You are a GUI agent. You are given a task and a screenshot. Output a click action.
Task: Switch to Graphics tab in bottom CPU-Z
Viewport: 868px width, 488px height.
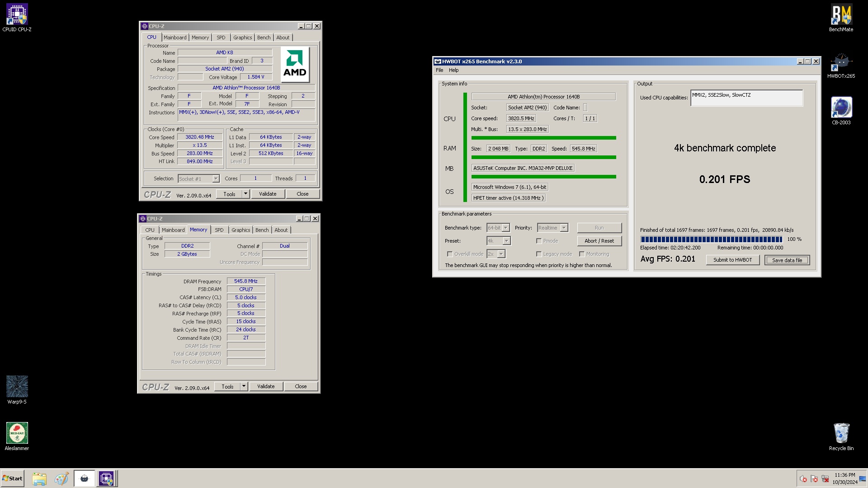[x=241, y=230]
